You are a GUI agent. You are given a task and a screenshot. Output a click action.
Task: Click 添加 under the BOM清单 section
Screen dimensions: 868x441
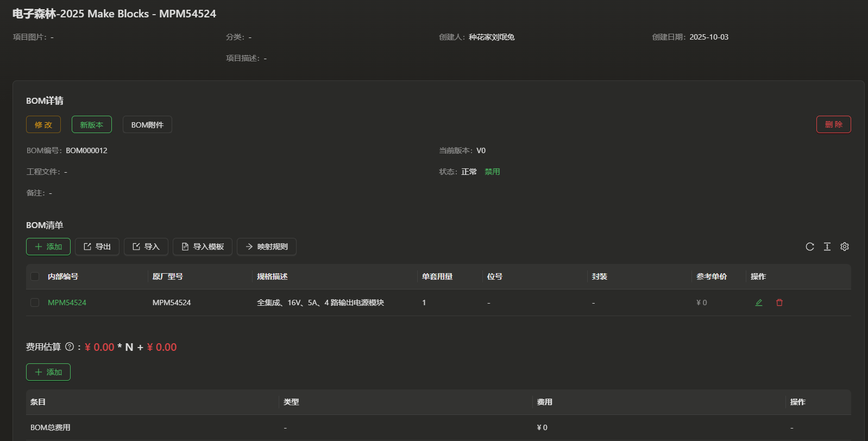pyautogui.click(x=48, y=247)
